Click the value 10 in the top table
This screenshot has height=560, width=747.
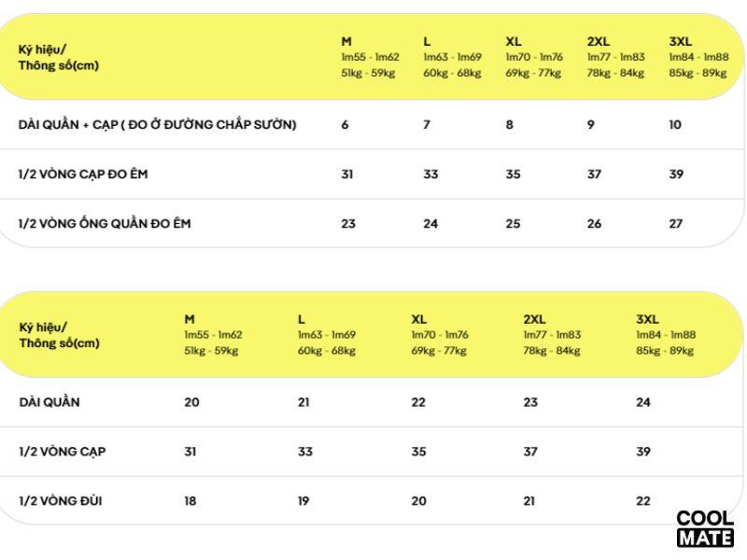click(x=675, y=124)
